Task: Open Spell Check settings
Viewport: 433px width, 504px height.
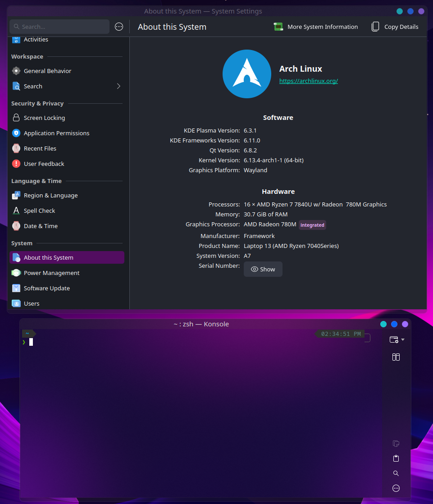Action: [x=67, y=211]
